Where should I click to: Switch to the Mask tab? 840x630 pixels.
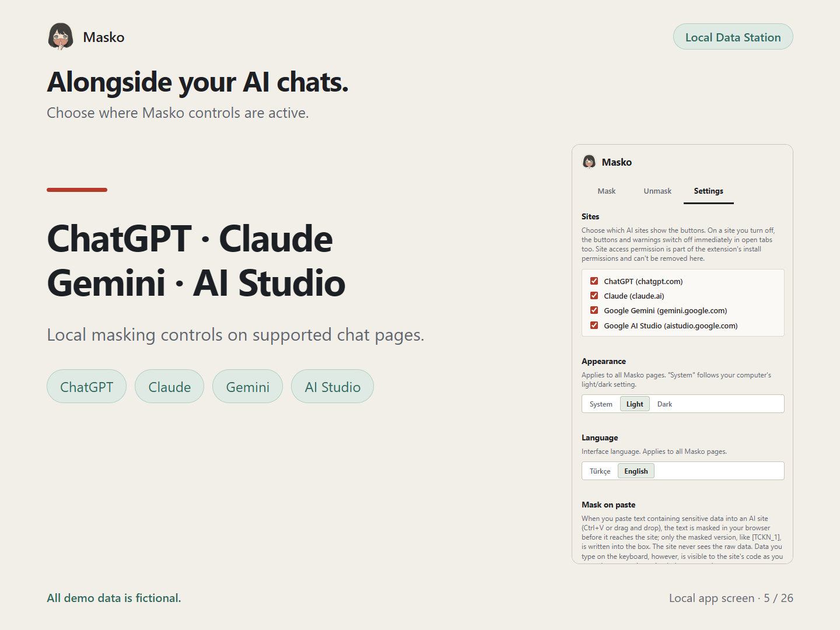pos(607,191)
